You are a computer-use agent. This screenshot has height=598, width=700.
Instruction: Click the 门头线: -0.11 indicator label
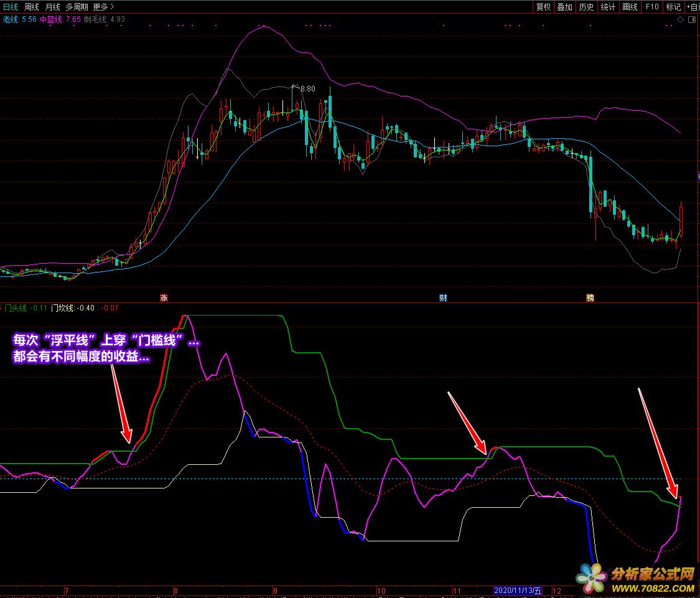26,307
